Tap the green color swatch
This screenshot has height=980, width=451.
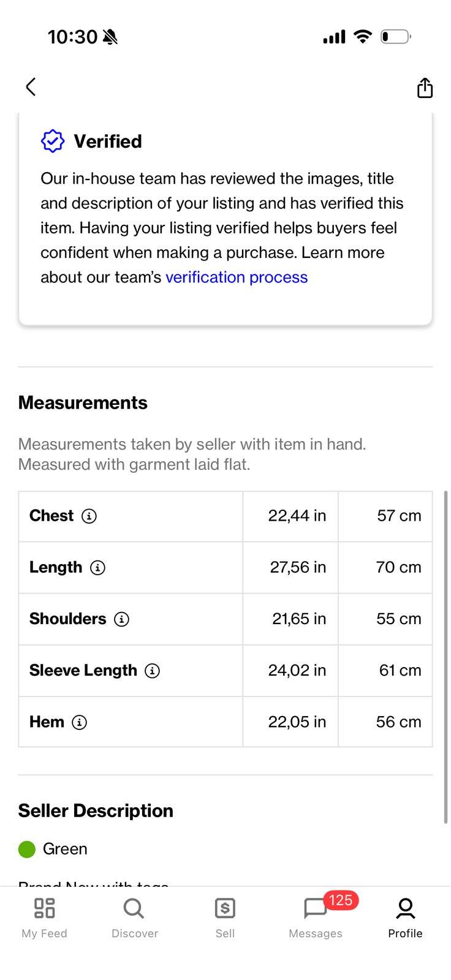point(27,850)
